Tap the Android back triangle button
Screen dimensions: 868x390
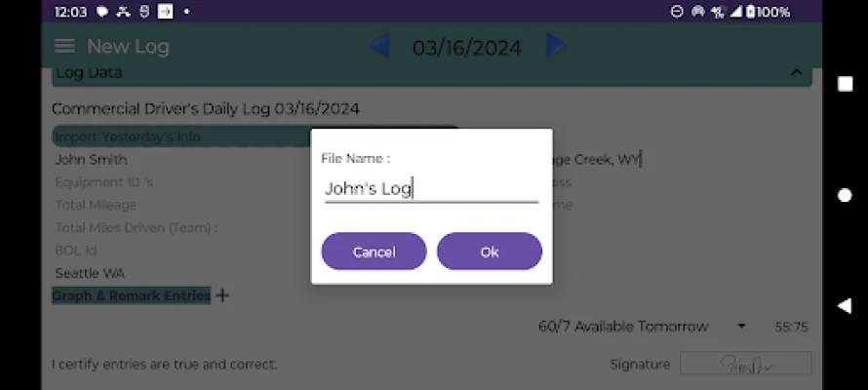pyautogui.click(x=845, y=306)
